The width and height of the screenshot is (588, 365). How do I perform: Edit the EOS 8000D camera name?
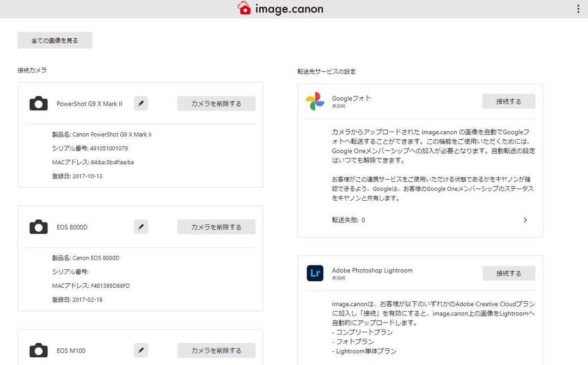click(x=141, y=227)
